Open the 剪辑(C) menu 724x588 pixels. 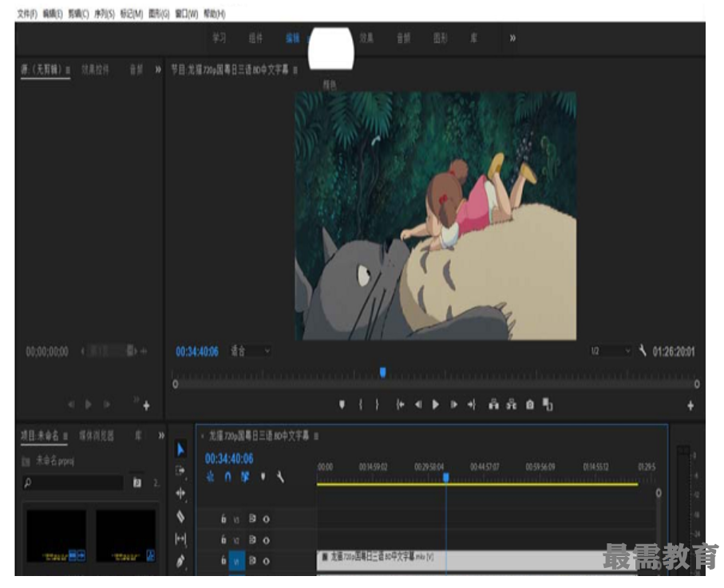[x=78, y=14]
